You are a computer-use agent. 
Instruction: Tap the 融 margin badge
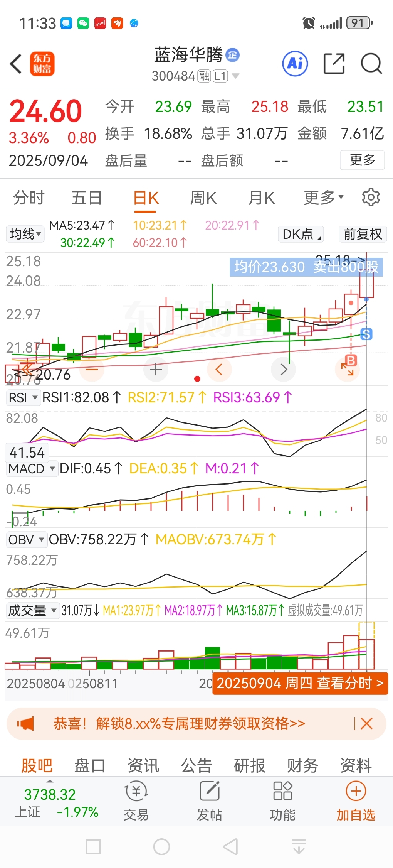pos(204,76)
